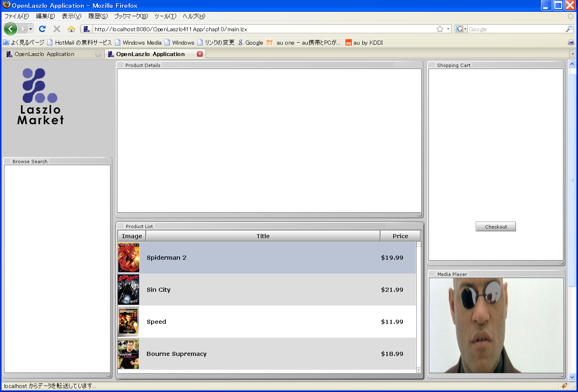578x392 pixels.
Task: Go to the home page icon
Action: (x=71, y=29)
